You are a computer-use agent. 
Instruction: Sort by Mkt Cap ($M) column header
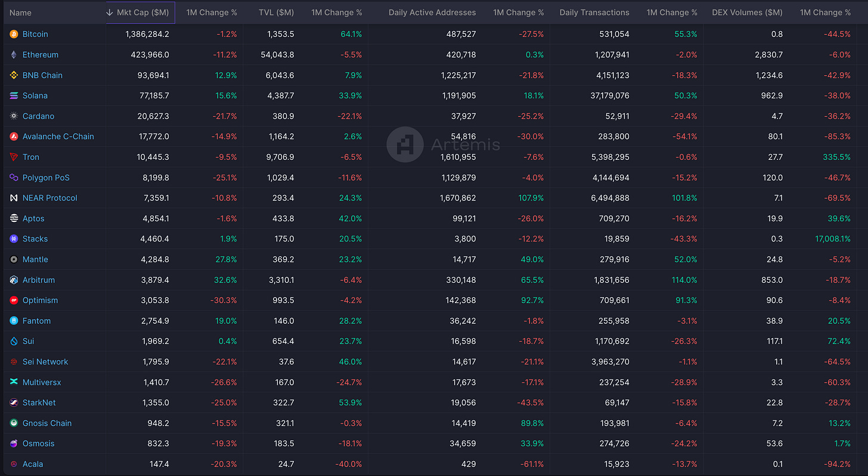coord(141,13)
